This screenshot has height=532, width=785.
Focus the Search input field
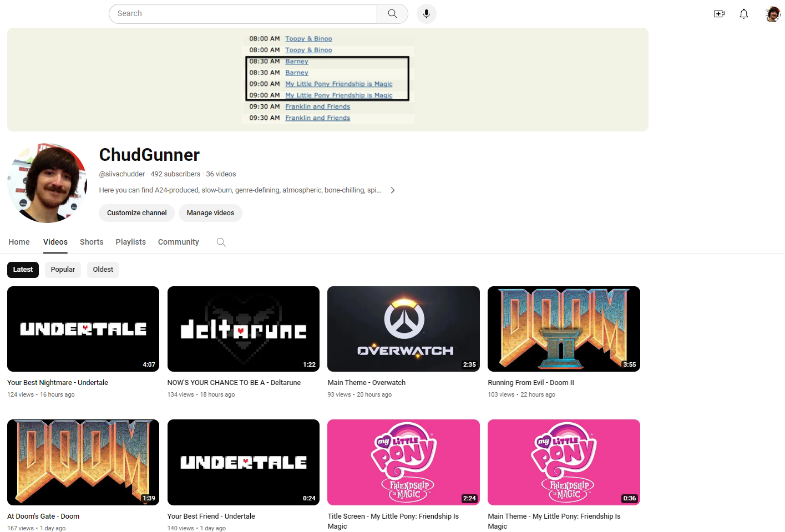click(243, 14)
